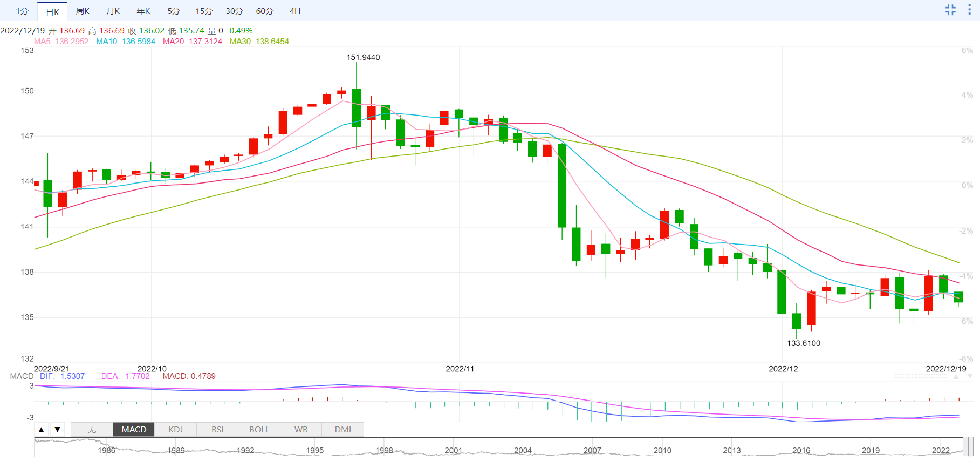Select the 无 (no indicator) option
This screenshot has width=980, height=468.
(92, 430)
